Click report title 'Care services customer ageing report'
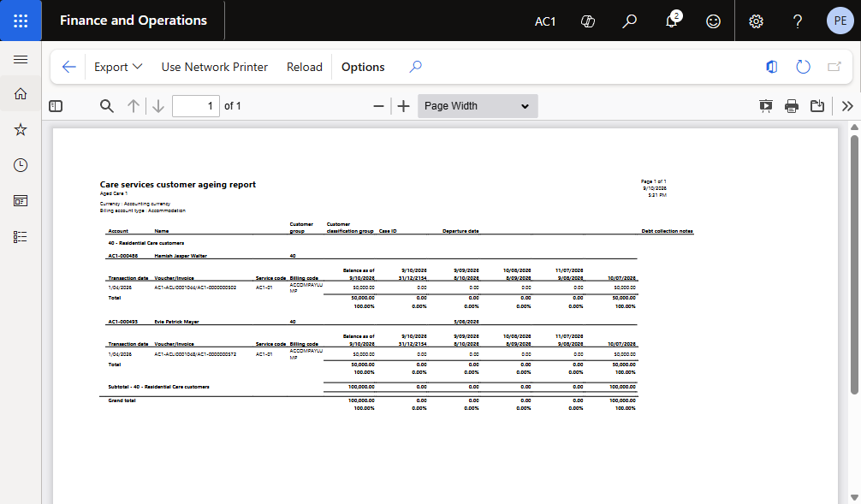Viewport: 861px width, 504px height. 178,185
